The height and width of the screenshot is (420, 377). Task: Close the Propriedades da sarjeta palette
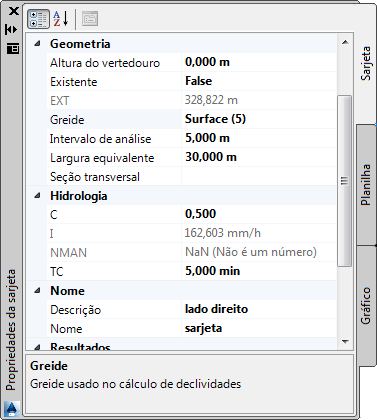coord(14,11)
